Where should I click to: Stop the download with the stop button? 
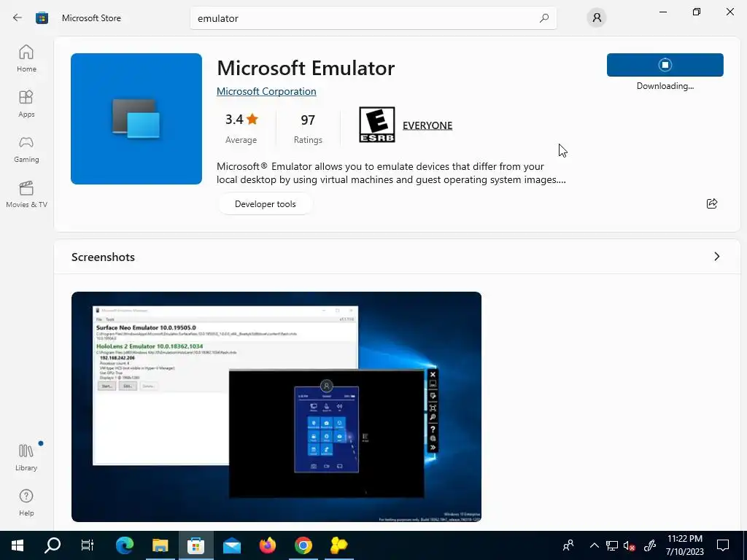[665, 65]
